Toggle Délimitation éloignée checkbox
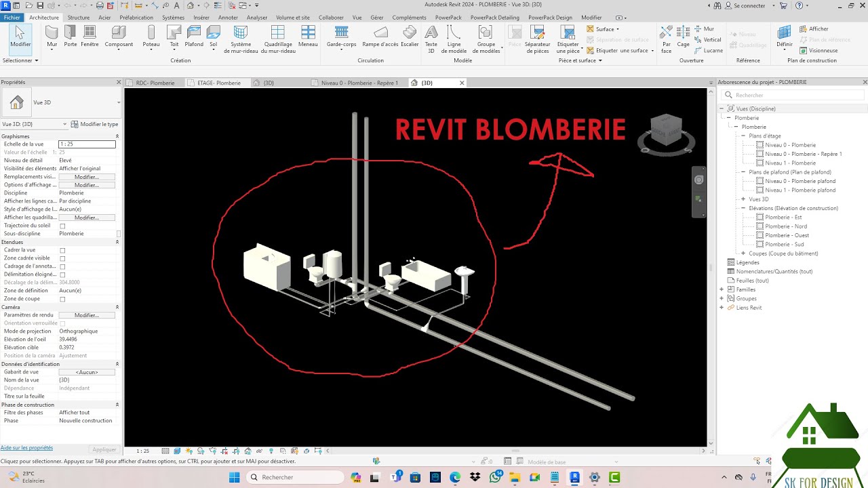Screen dimensions: 868x488 tap(62, 274)
